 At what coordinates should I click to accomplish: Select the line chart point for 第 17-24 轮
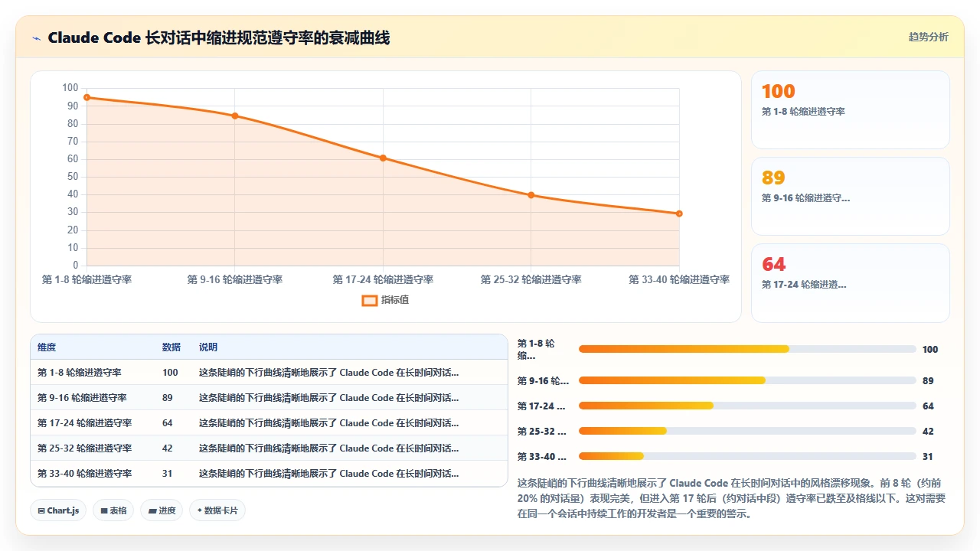coord(383,158)
